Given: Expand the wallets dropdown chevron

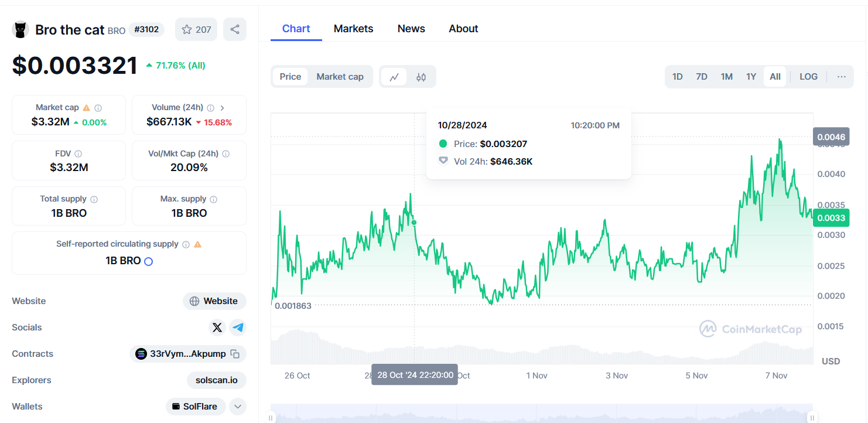Looking at the screenshot, I should pyautogui.click(x=238, y=407).
